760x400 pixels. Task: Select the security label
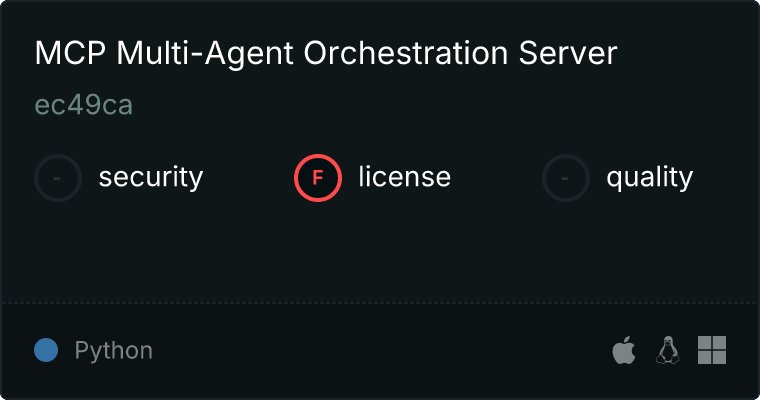(x=150, y=178)
